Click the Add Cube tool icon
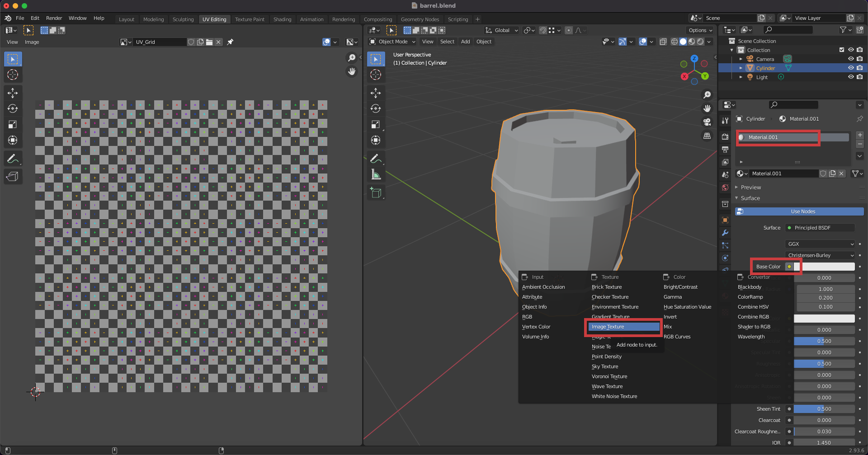This screenshot has height=455, width=868. (375, 193)
